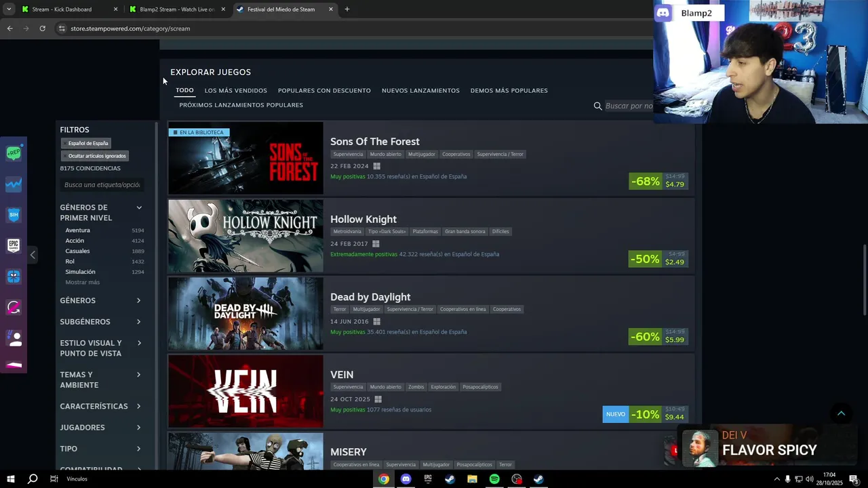Image resolution: width=868 pixels, height=488 pixels.
Task: Open the user profile sidebar icon
Action: point(14,338)
